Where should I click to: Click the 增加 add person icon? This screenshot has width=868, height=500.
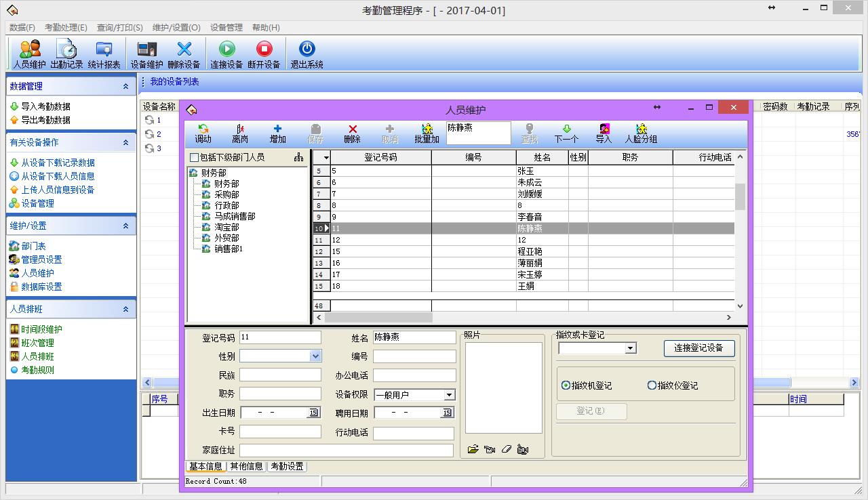pos(277,133)
